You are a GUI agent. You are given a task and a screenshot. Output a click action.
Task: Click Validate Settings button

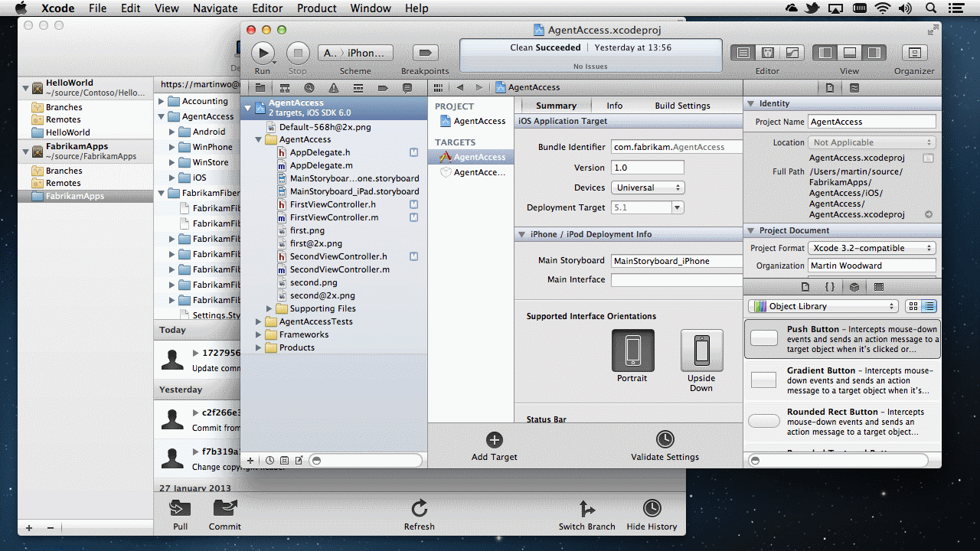[x=665, y=446]
